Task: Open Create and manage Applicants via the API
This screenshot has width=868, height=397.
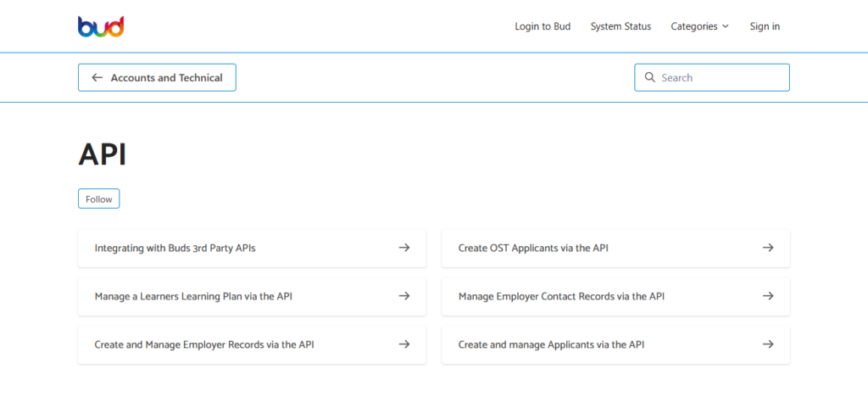Action: (615, 344)
